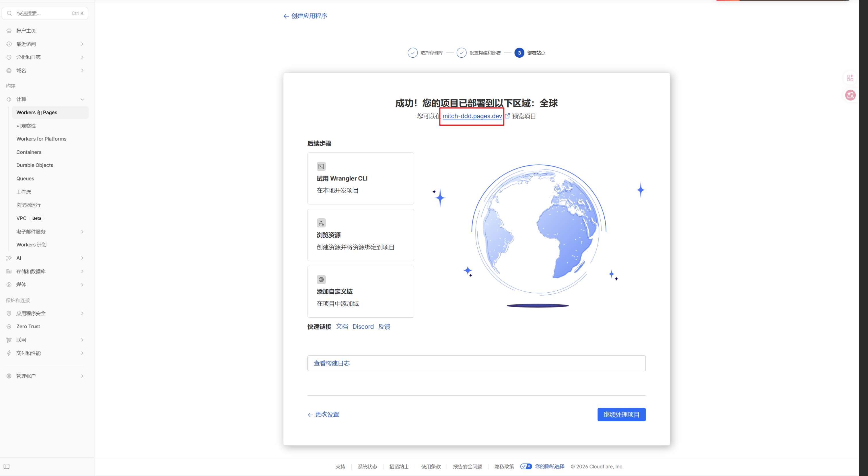The height and width of the screenshot is (476, 868).
Task: Click the back arrow beside 创建应用程序
Action: pos(286,16)
